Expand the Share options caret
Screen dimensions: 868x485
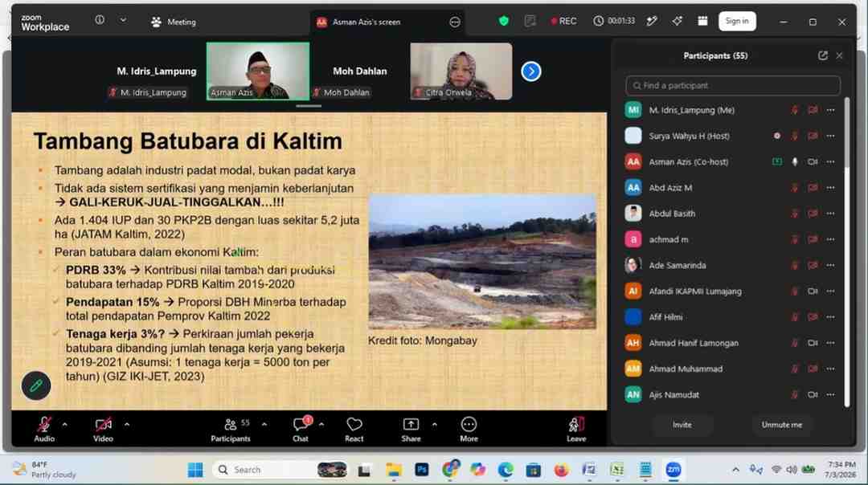tap(435, 424)
